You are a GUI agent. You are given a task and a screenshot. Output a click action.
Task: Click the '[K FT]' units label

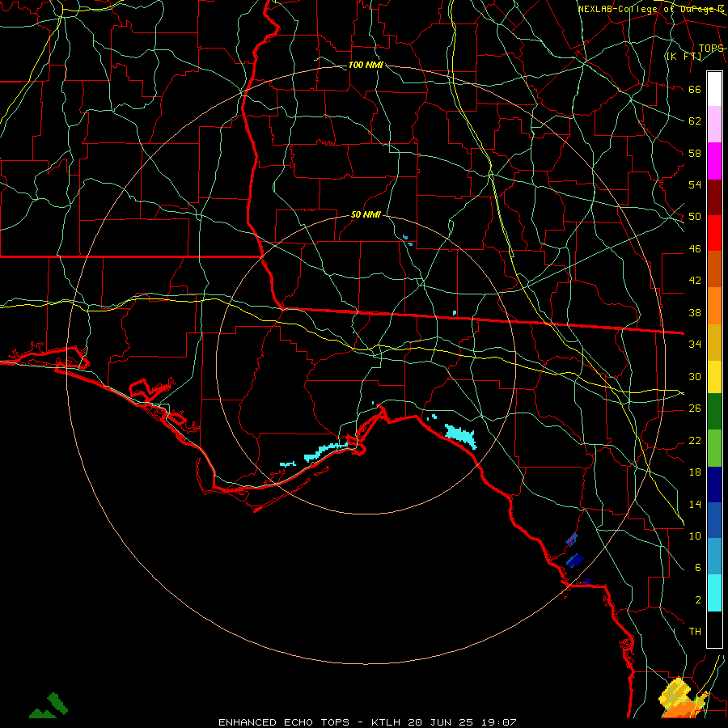(x=684, y=56)
